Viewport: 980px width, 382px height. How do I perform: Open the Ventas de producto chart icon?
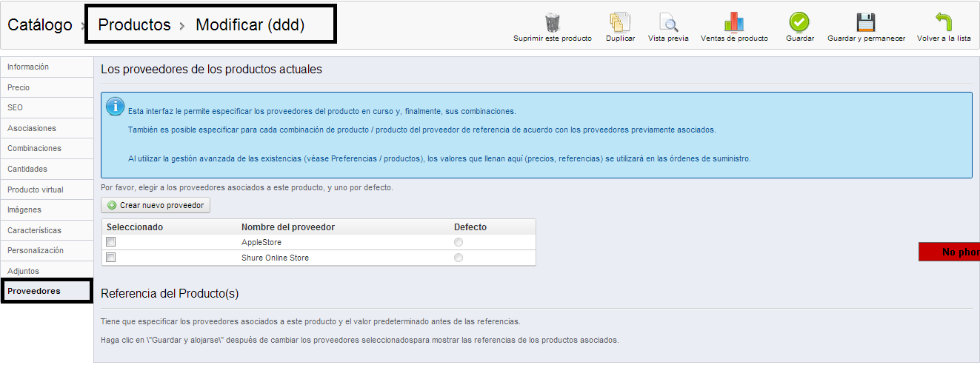click(734, 22)
